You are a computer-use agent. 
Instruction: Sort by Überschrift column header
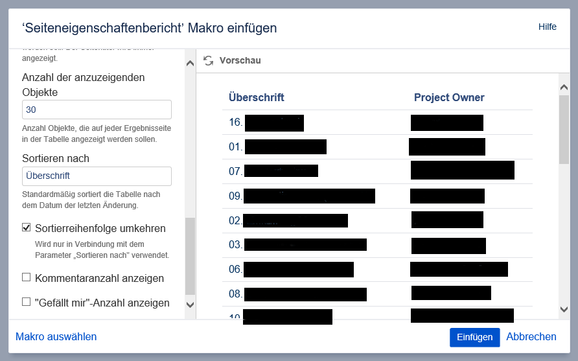256,97
